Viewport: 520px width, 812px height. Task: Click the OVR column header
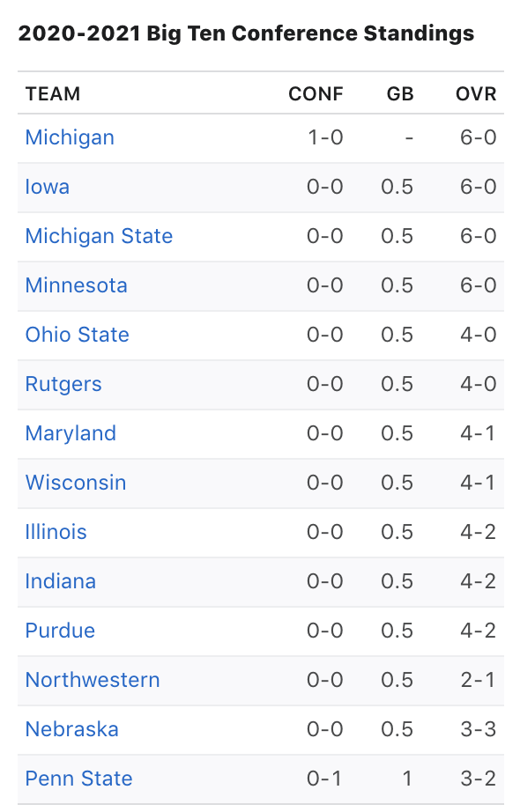[x=476, y=93]
